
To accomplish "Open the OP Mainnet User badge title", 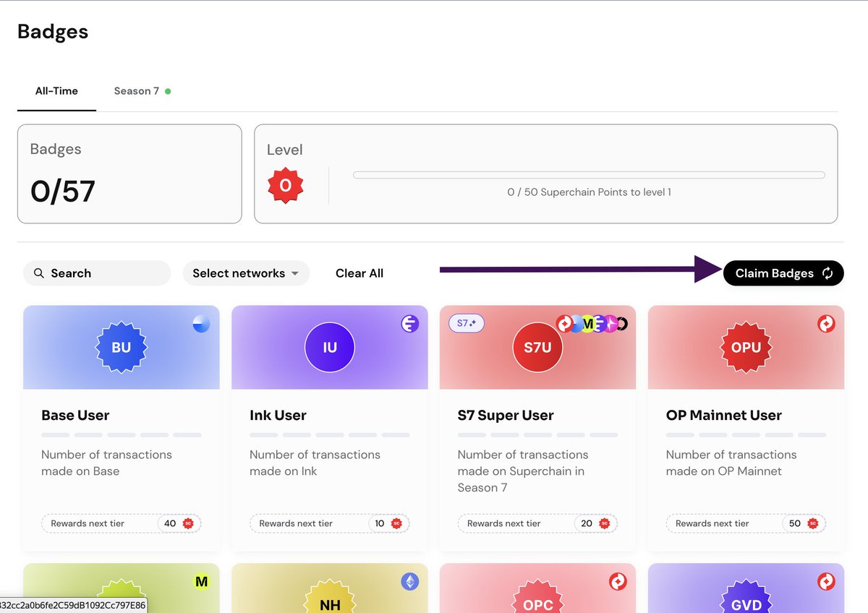I will point(724,416).
